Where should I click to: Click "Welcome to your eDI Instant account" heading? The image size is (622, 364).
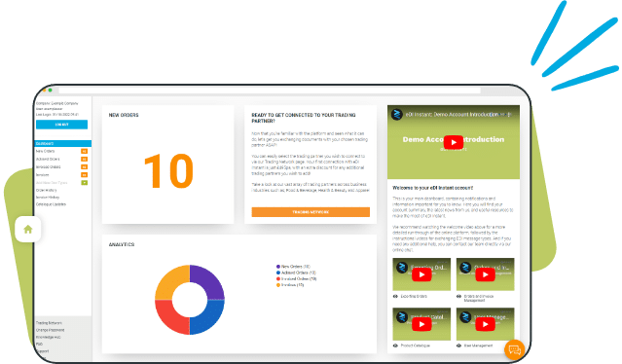tap(432, 188)
